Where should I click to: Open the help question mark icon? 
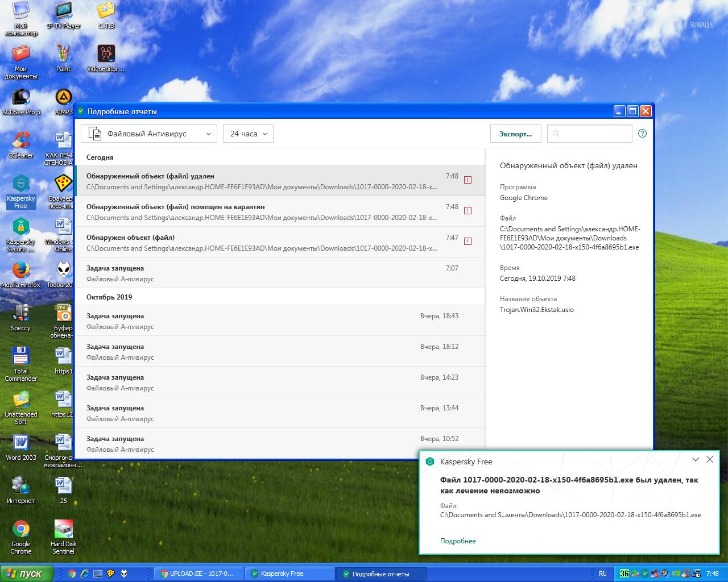643,134
